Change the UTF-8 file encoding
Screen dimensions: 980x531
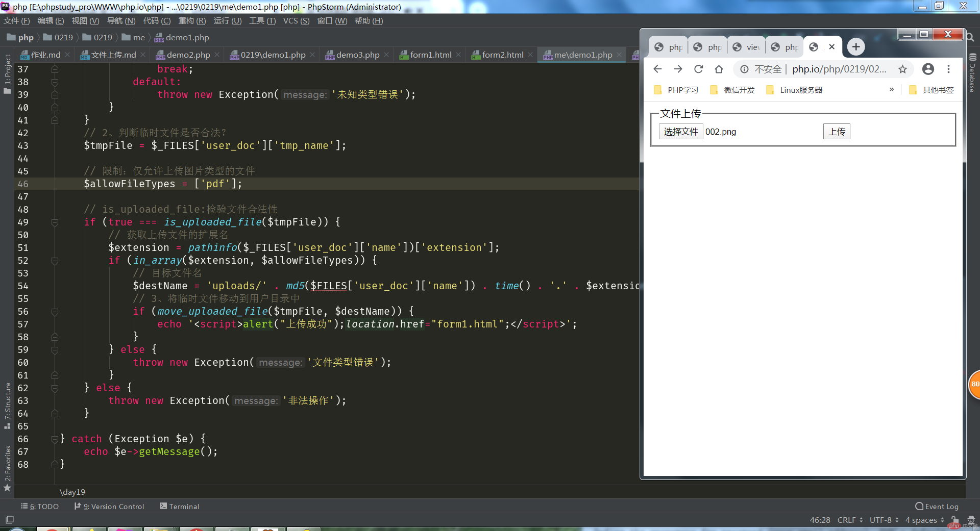pyautogui.click(x=884, y=520)
